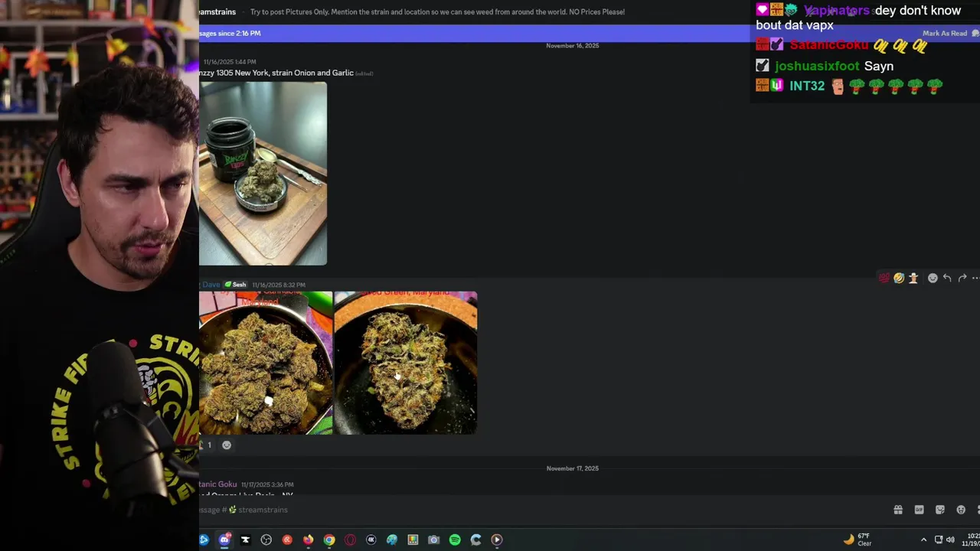Open Dave's left cannabis bud photo
The image size is (980, 551).
point(266,363)
